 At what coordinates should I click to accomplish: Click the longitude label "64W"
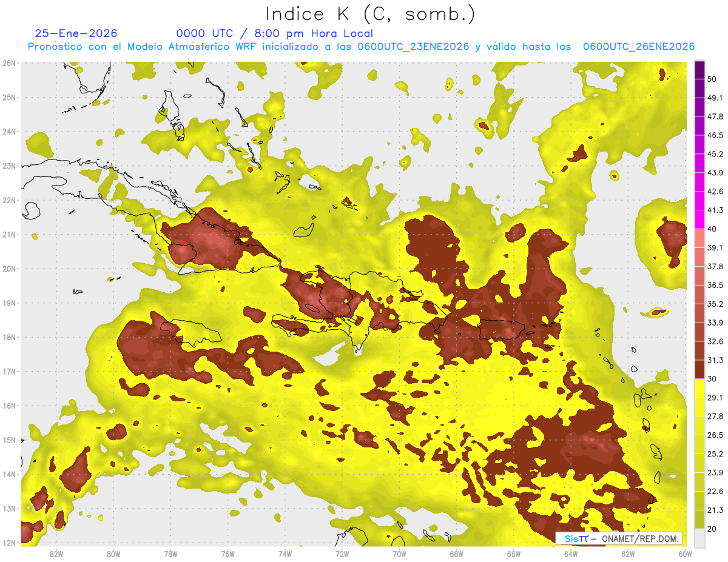(570, 554)
